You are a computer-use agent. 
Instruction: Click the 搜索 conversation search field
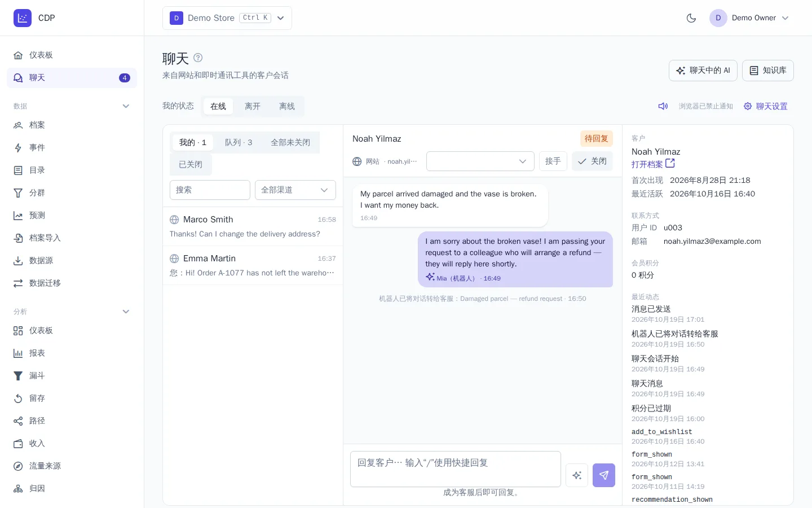(x=210, y=190)
